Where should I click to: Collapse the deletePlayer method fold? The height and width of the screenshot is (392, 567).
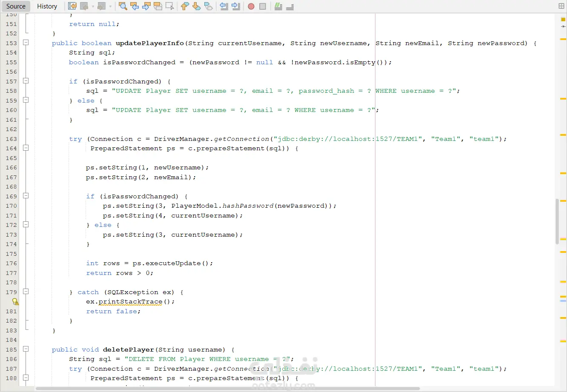click(x=26, y=349)
